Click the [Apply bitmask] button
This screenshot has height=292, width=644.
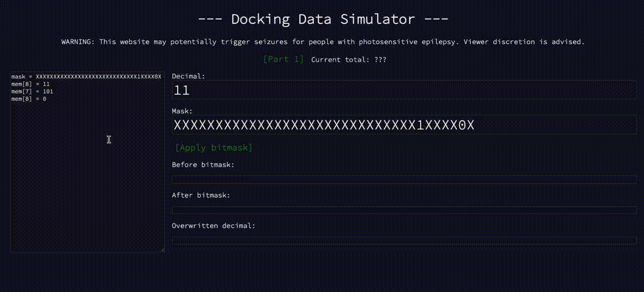click(x=214, y=148)
